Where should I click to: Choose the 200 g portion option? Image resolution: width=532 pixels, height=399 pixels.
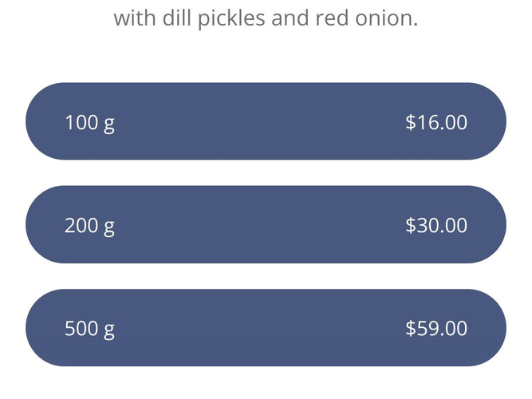click(x=266, y=224)
